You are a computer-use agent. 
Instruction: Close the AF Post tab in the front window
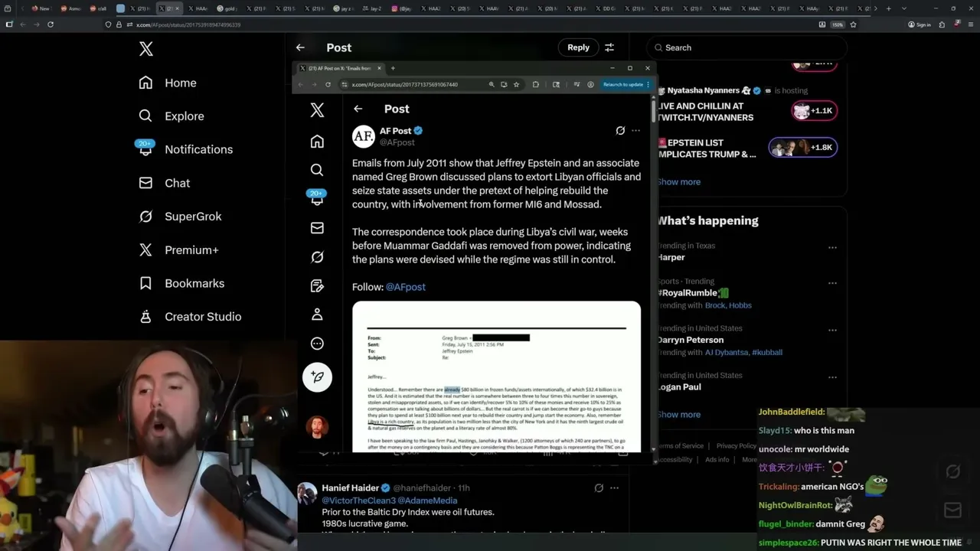tap(379, 68)
